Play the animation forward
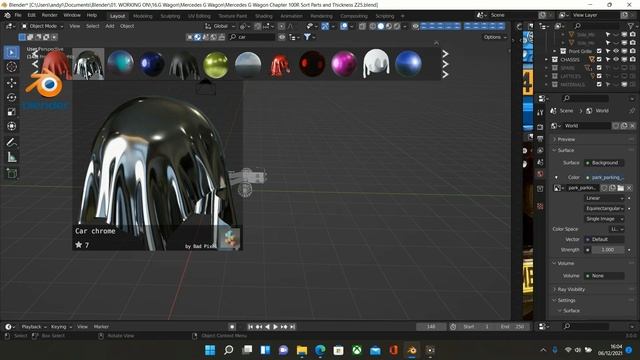The height and width of the screenshot is (360, 640). tap(276, 327)
